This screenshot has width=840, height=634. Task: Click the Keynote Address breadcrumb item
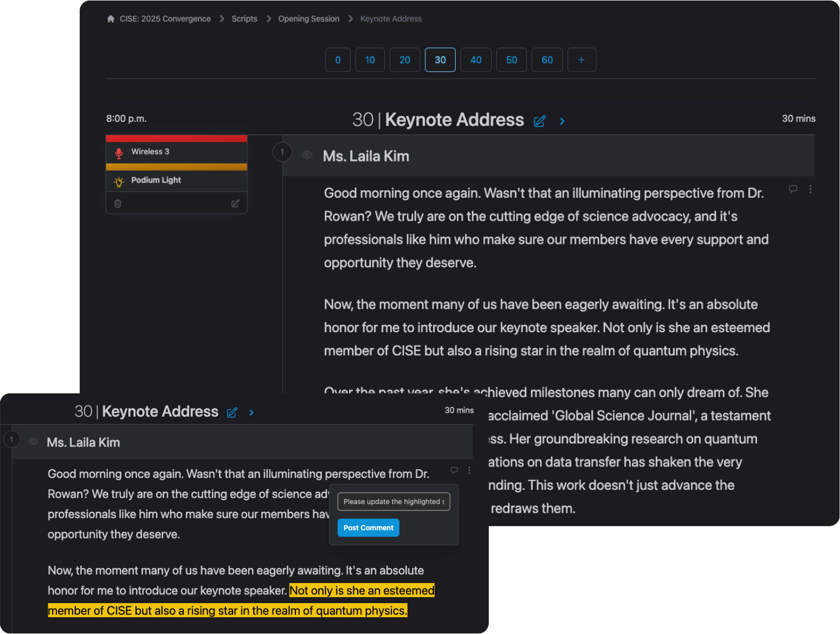tap(391, 19)
